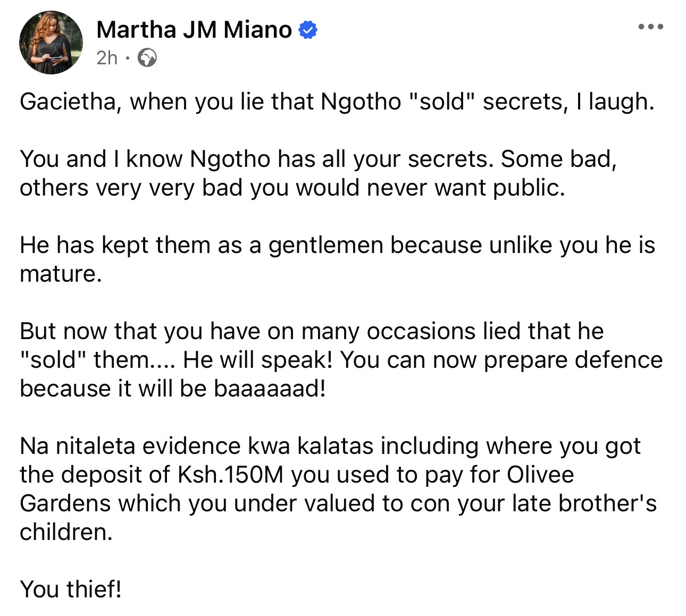Click the word "gentlemen" in the post
The image size is (686, 616).
click(326, 245)
